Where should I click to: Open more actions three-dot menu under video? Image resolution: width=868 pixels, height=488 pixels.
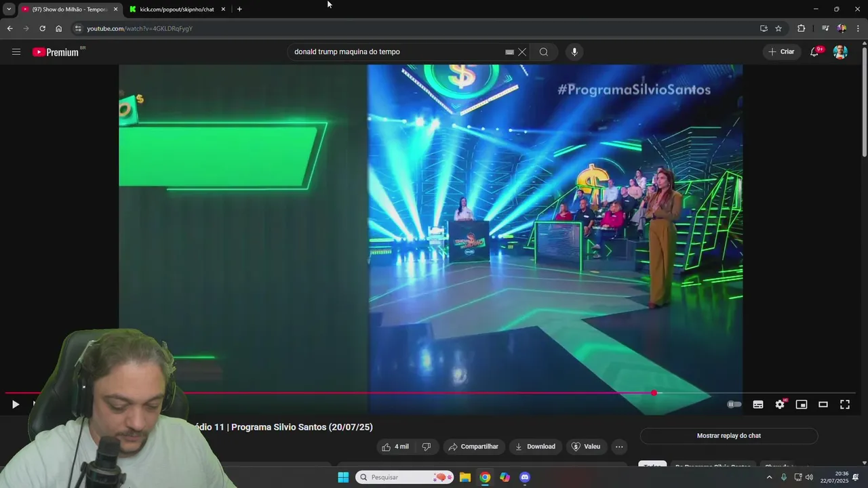tap(619, 447)
